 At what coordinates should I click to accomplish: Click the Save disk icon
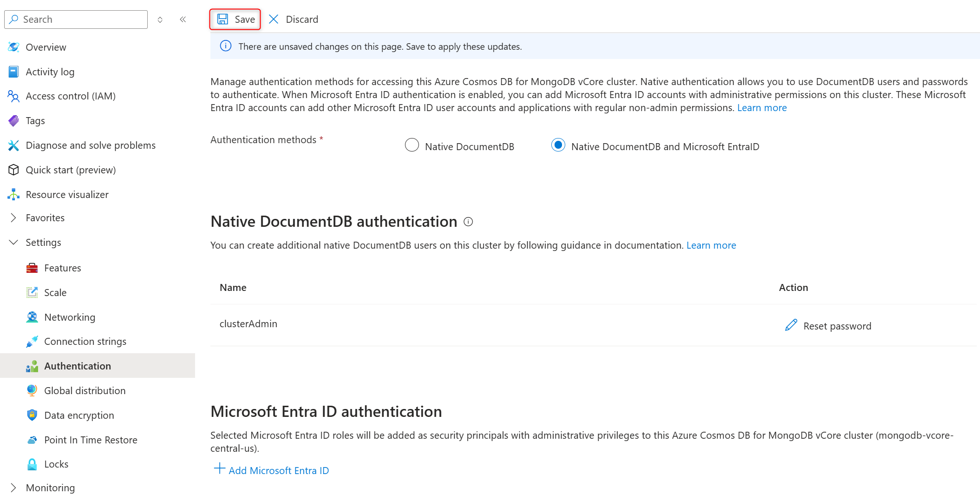223,19
